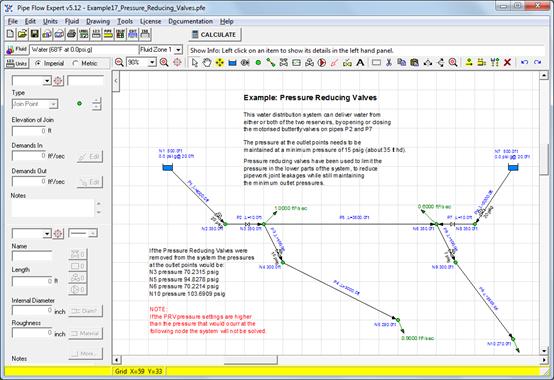Image resolution: width=554 pixels, height=380 pixels.
Task: Open the Edit menu
Action: [30, 21]
